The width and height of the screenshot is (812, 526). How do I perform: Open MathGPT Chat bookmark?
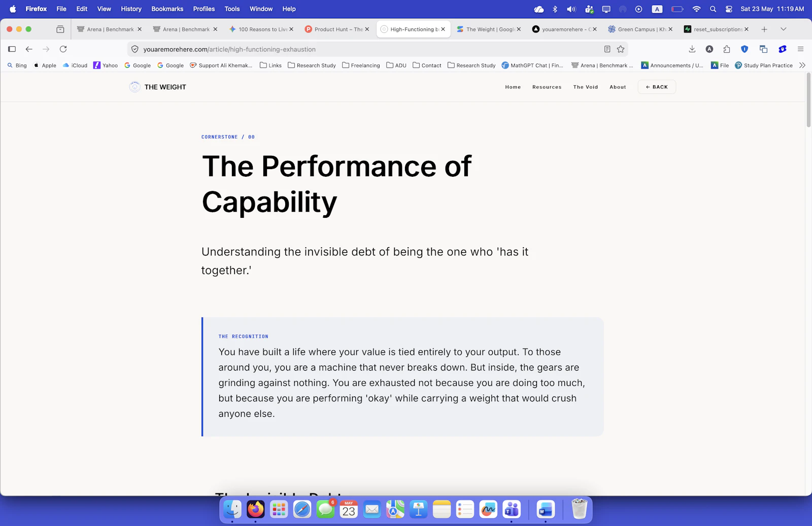tap(532, 65)
